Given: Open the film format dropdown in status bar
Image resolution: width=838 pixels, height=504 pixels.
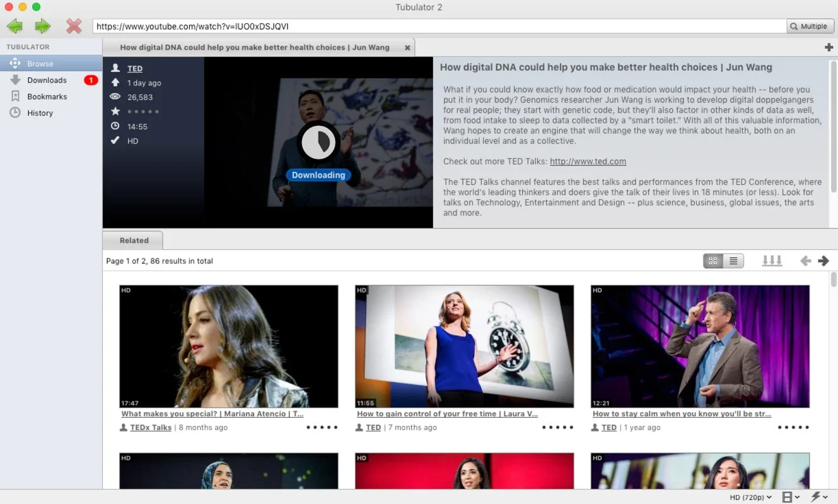Looking at the screenshot, I should click(791, 497).
